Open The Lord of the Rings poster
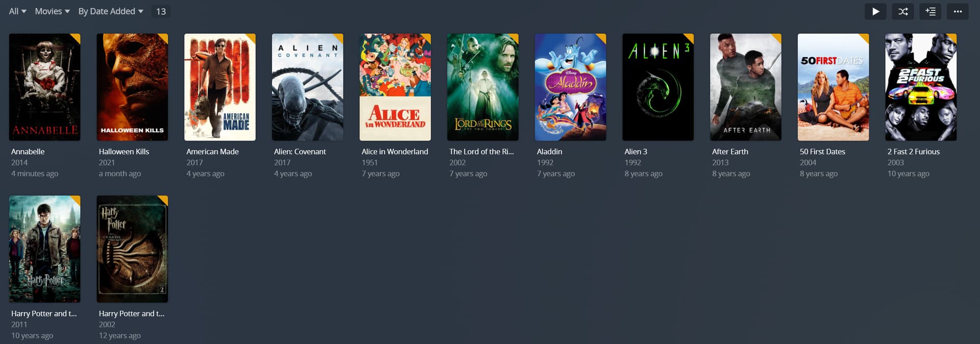This screenshot has height=344, width=980. point(482,87)
